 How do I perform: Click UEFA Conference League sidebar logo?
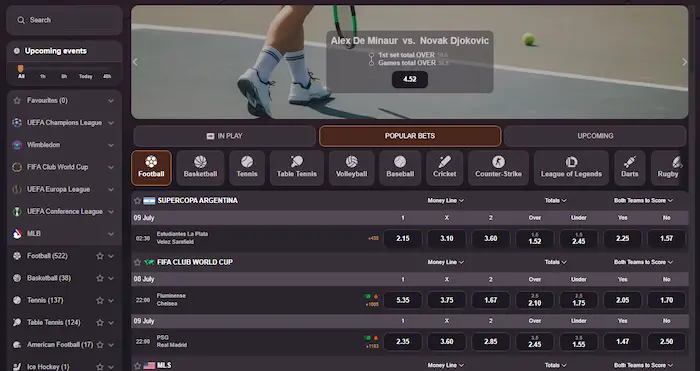(17, 211)
